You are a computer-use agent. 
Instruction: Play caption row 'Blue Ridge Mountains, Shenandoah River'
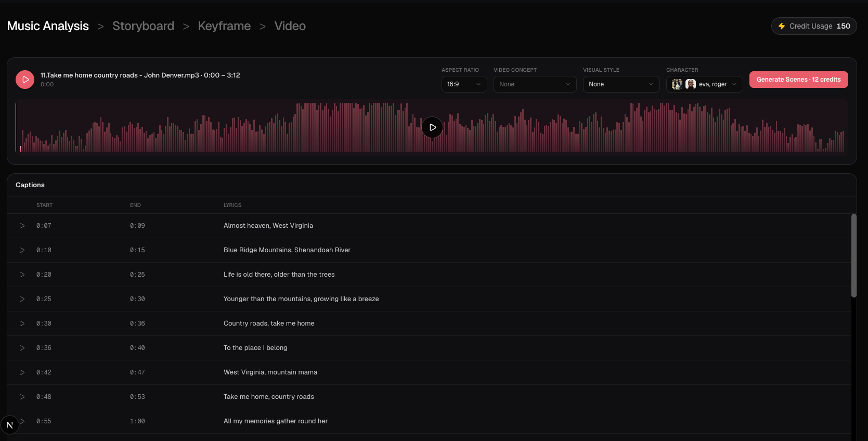[x=22, y=250]
